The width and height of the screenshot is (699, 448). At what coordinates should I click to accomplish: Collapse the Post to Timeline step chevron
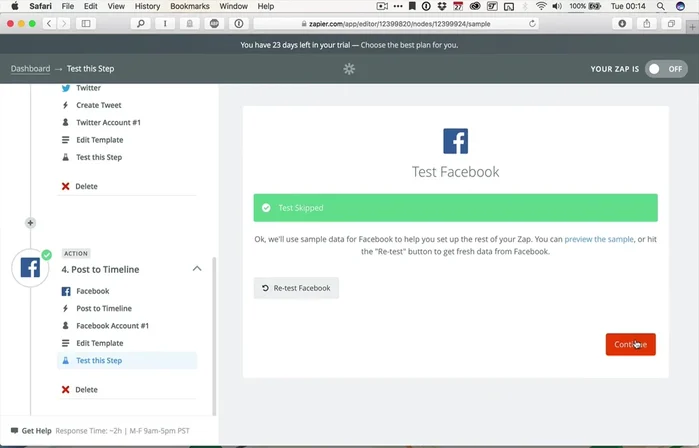(197, 269)
